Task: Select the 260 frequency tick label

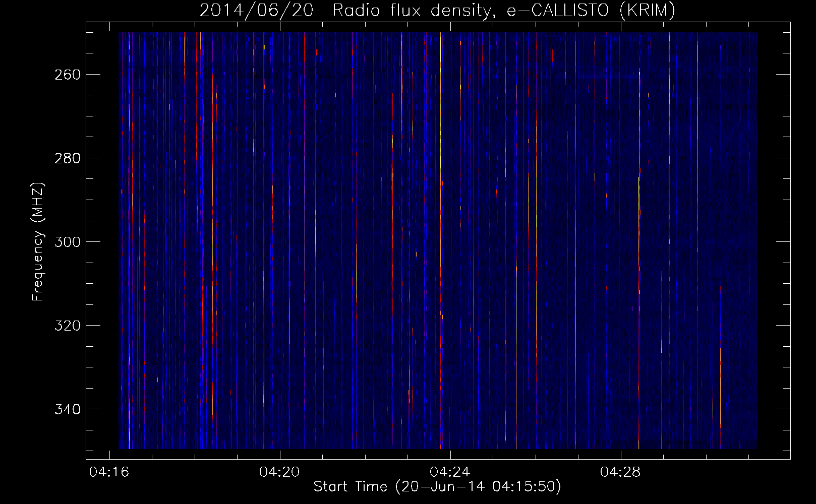Action: click(68, 75)
